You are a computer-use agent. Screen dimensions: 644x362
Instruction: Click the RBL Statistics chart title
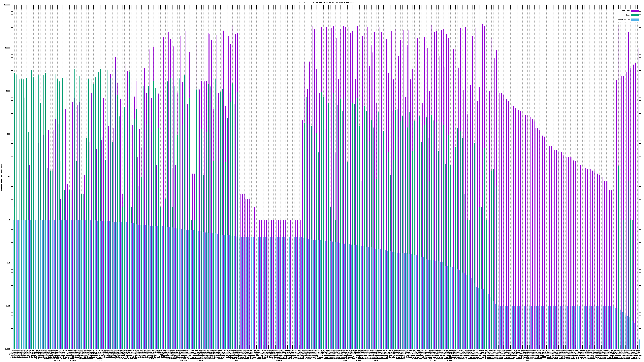click(325, 2)
